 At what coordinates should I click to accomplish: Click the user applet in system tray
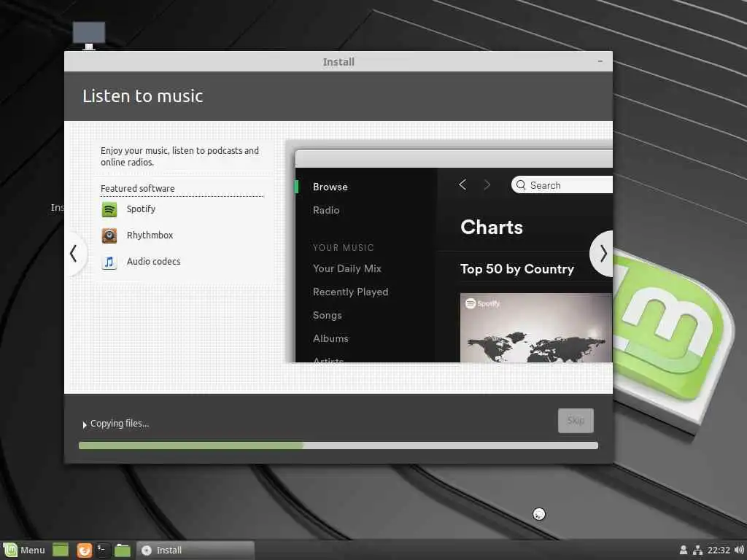point(683,550)
